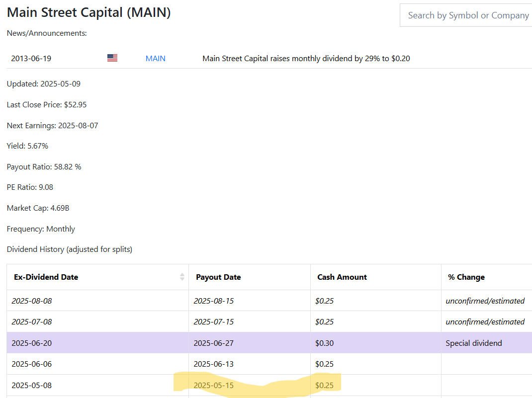This screenshot has width=532, height=398.
Task: Click the Special dividend cell
Action: (487, 343)
